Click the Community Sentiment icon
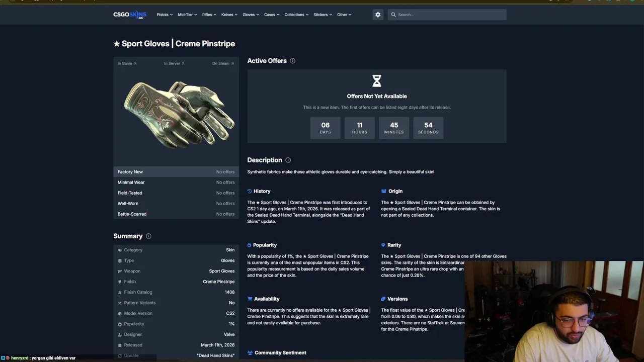Image resolution: width=644 pixels, height=362 pixels. tap(250, 352)
